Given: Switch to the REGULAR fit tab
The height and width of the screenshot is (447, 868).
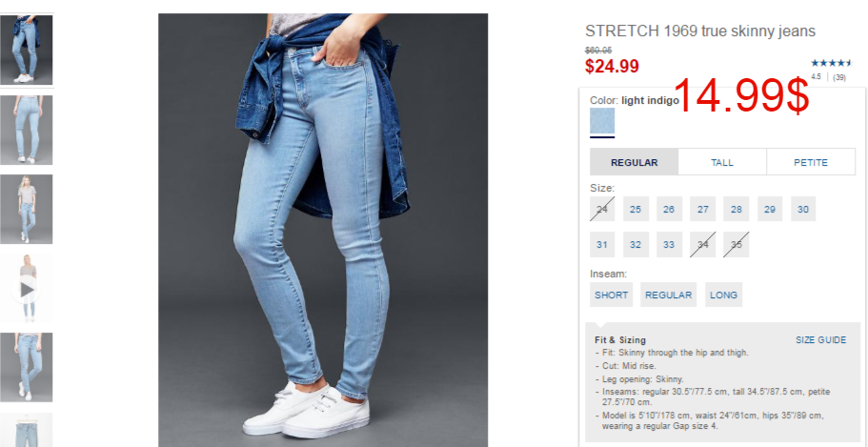Looking at the screenshot, I should click(635, 162).
